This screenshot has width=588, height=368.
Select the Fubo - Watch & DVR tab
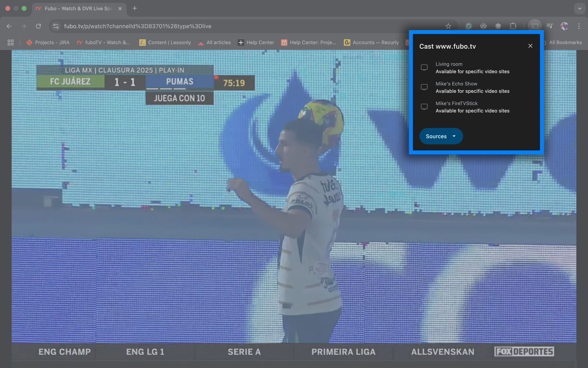79,9
